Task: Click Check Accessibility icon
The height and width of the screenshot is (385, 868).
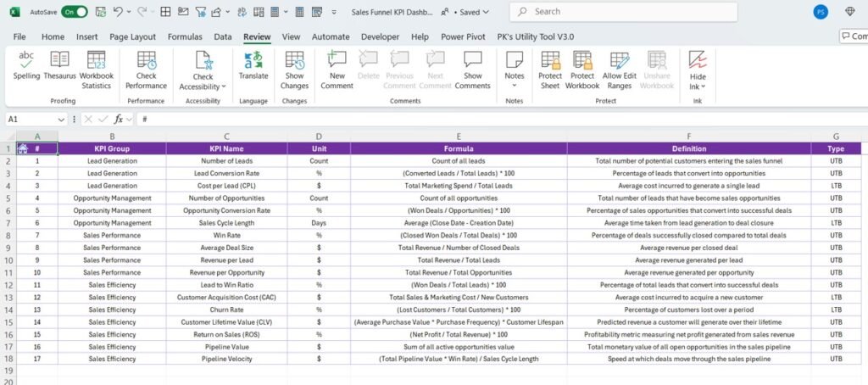Action: 203,60
